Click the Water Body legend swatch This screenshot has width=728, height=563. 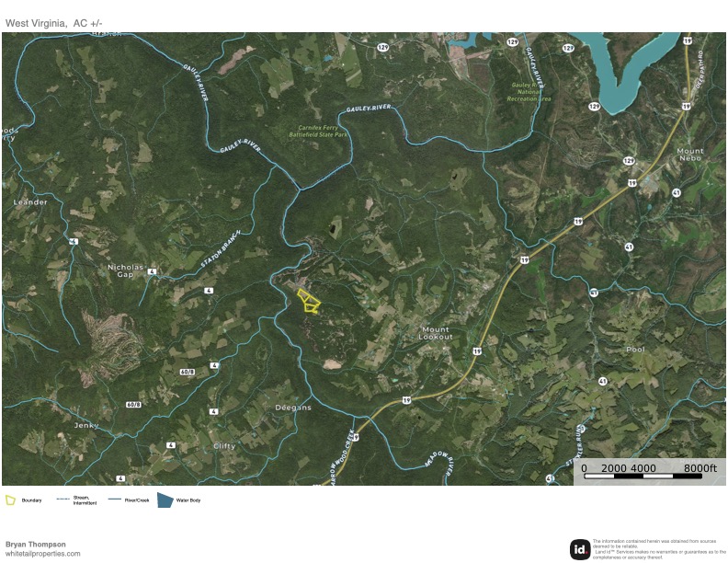[x=165, y=500]
